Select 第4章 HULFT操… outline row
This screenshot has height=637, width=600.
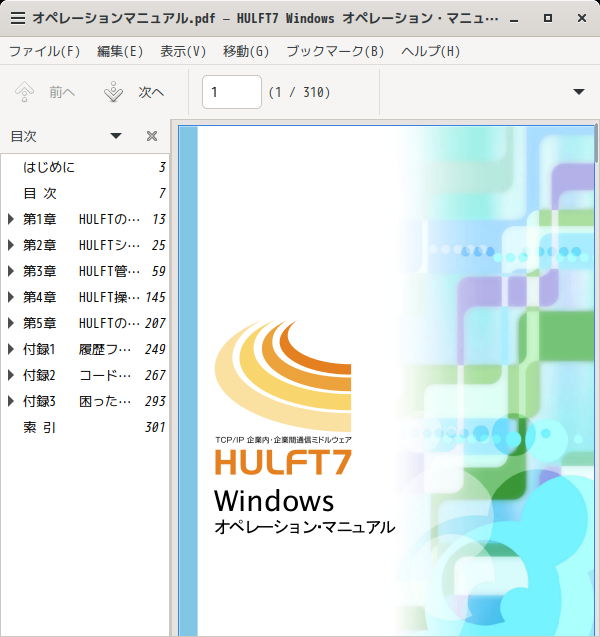[84, 297]
